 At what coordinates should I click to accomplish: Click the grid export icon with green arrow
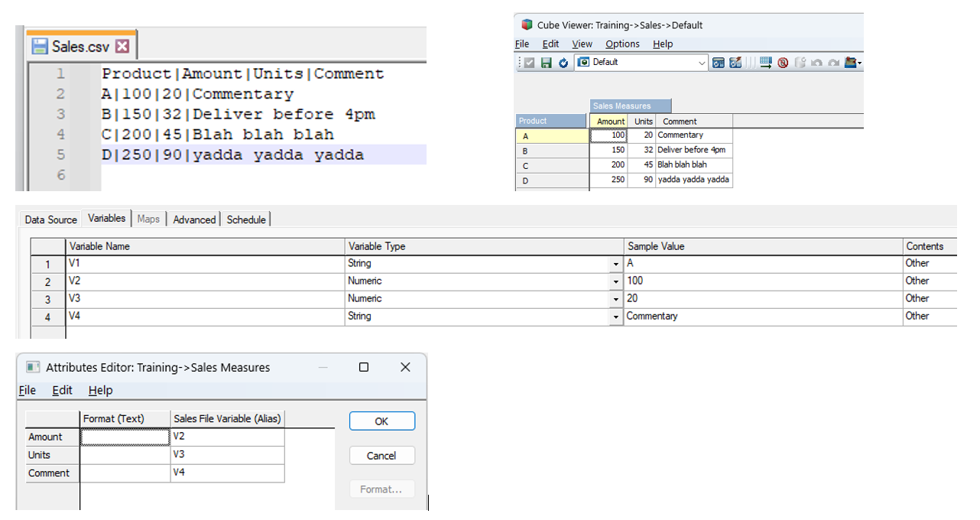point(765,63)
